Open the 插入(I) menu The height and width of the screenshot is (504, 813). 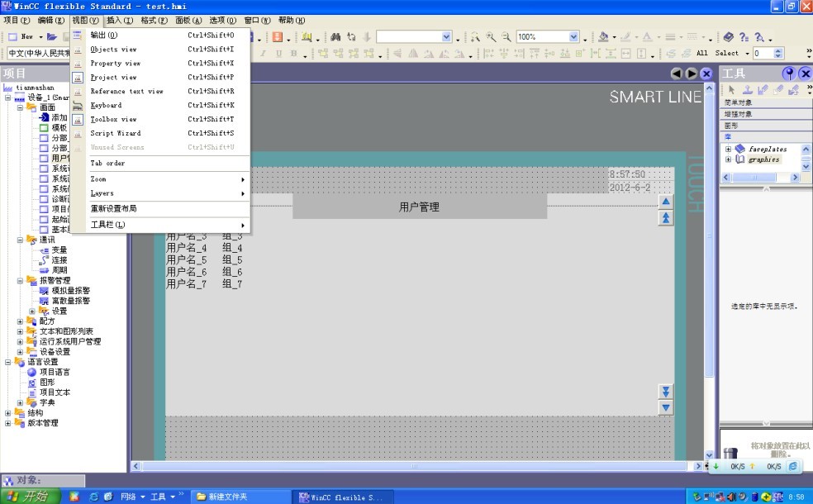pyautogui.click(x=119, y=20)
